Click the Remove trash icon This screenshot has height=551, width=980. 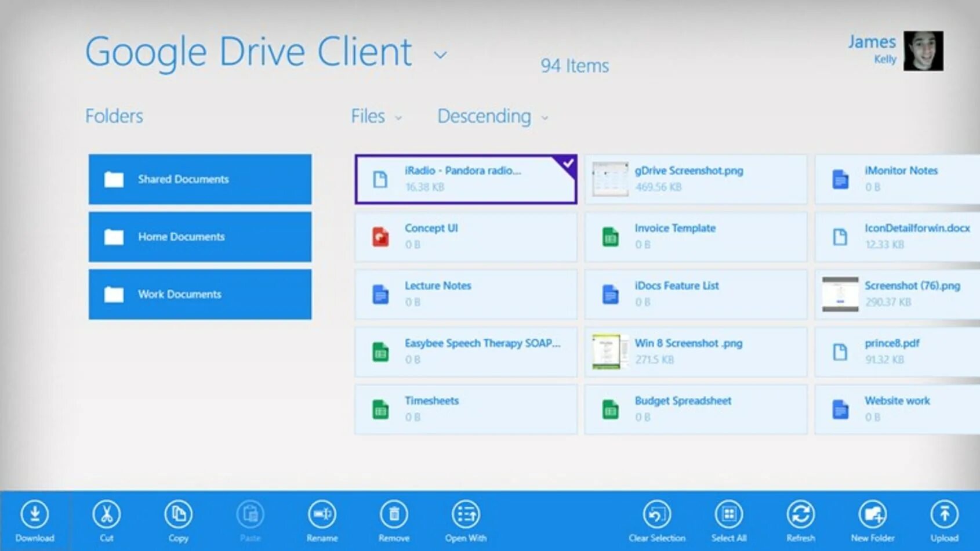click(394, 514)
